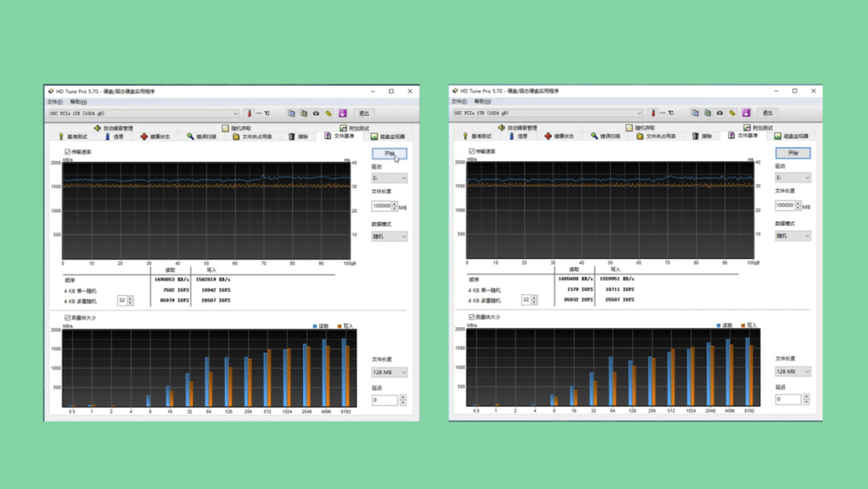The image size is (868, 489).
Task: Open 128 MB file length dropdown, right window
Action: [x=792, y=372]
